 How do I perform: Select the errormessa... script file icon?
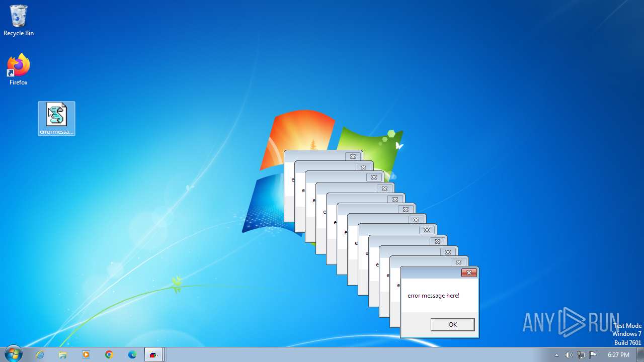56,119
